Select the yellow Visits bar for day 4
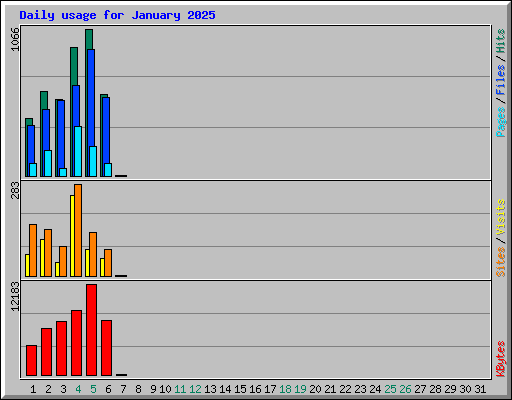The image size is (512, 400). pyautogui.click(x=72, y=236)
